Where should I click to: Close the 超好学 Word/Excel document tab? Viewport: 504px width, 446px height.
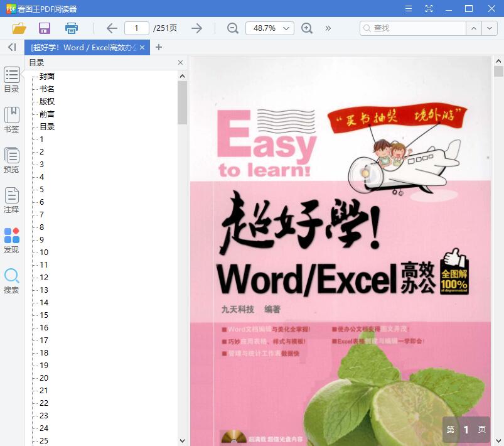[142, 48]
